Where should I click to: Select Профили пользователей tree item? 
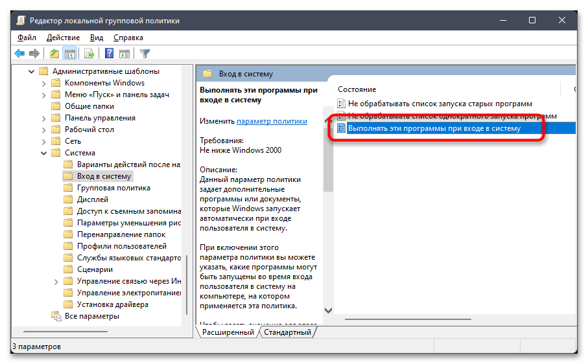(122, 246)
